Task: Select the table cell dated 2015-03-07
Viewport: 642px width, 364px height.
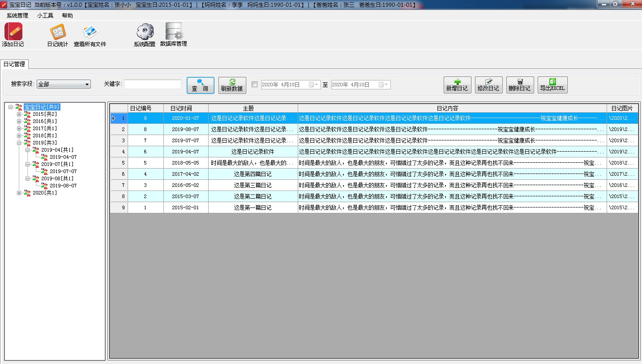Action: (186, 196)
